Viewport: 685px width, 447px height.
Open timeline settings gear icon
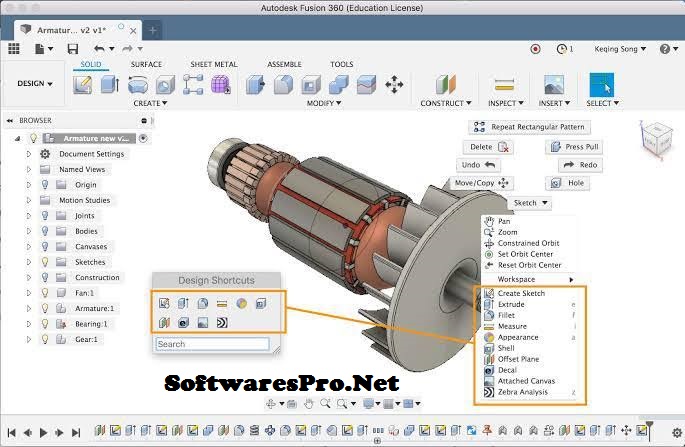tap(677, 433)
